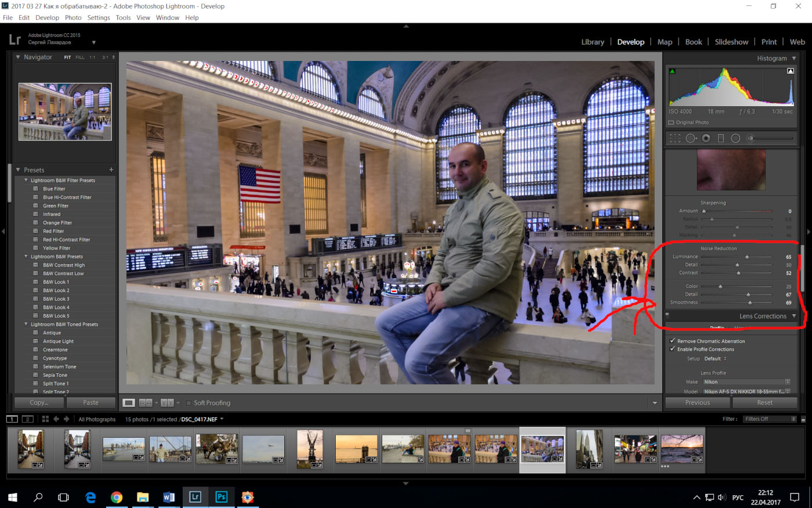Screen dimensions: 812x508
Task: Open the Photo menu
Action: (73, 17)
